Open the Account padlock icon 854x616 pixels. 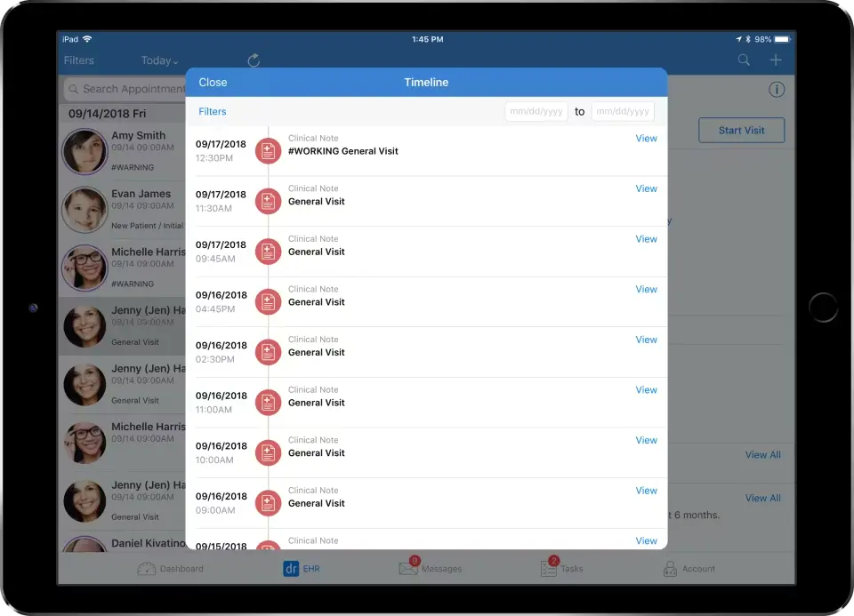click(x=670, y=568)
